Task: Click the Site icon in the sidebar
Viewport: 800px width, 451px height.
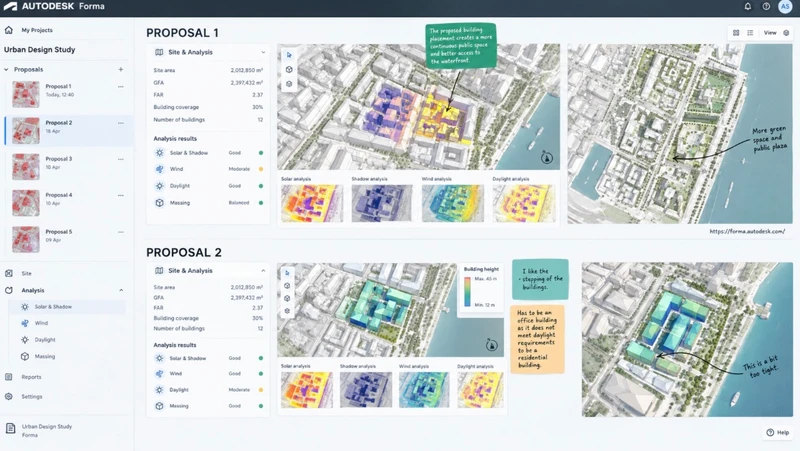Action: click(9, 273)
